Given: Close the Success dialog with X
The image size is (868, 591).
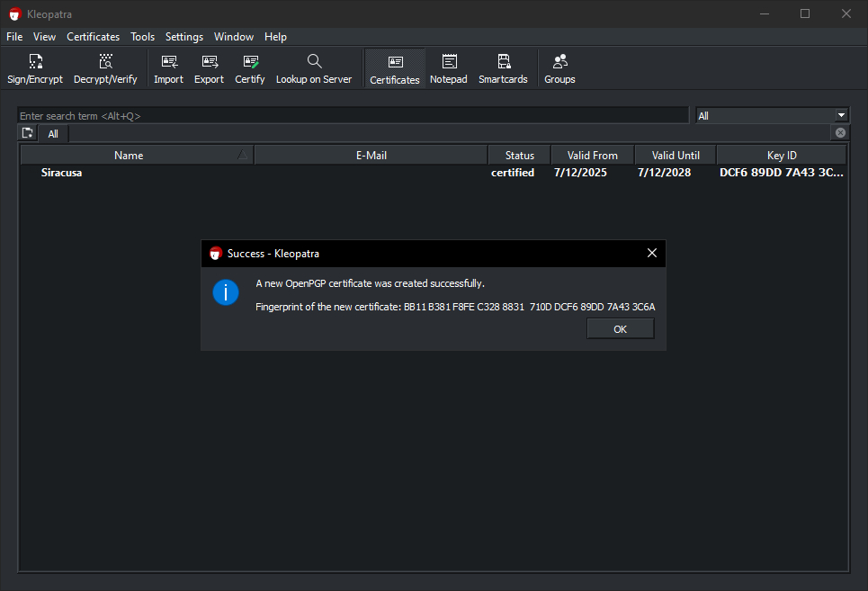Looking at the screenshot, I should (652, 253).
